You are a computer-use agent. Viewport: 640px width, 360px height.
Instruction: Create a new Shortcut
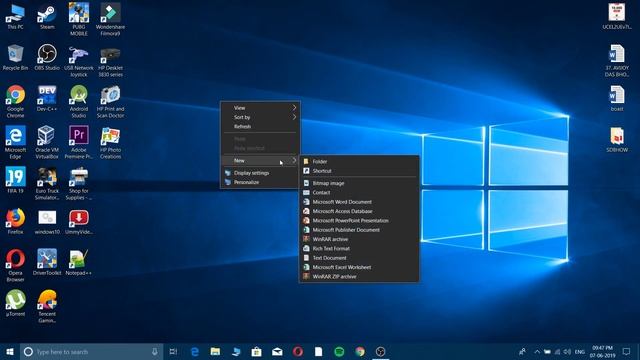[x=359, y=171]
